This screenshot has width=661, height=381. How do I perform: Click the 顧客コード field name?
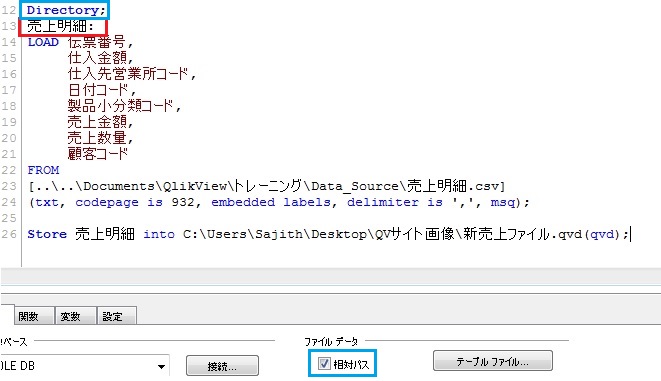coord(97,153)
